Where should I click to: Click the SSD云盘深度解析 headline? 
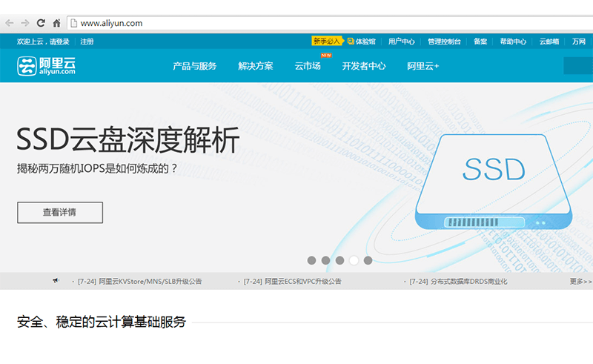(x=127, y=140)
